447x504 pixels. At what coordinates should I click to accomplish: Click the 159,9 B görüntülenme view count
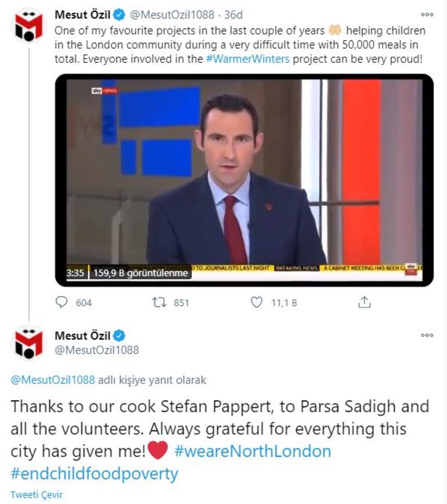140,273
